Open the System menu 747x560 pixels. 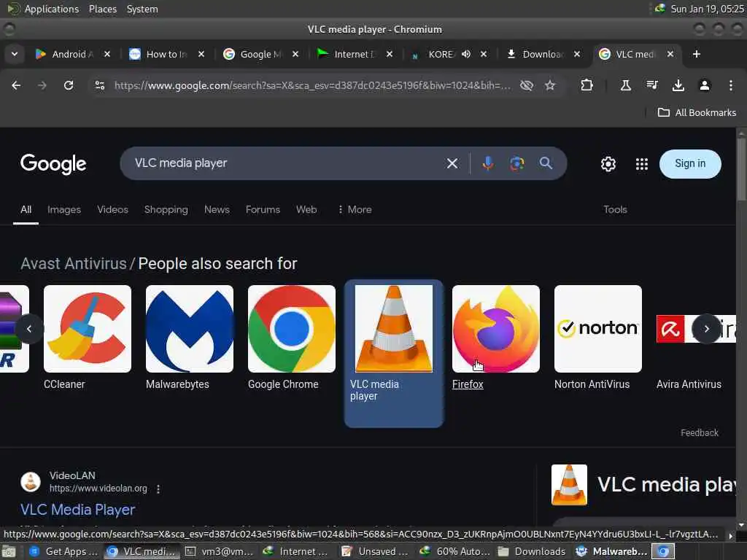tap(142, 9)
